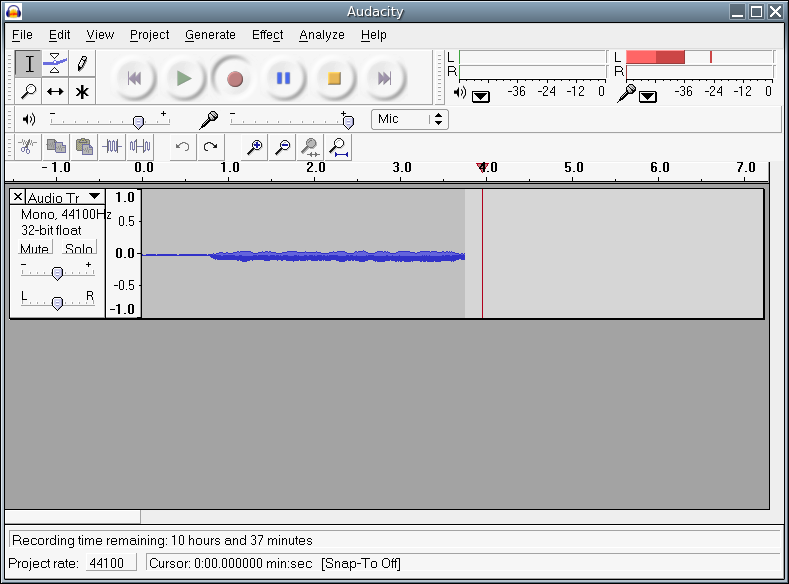Adjust the track pan slider

pyautogui.click(x=57, y=302)
